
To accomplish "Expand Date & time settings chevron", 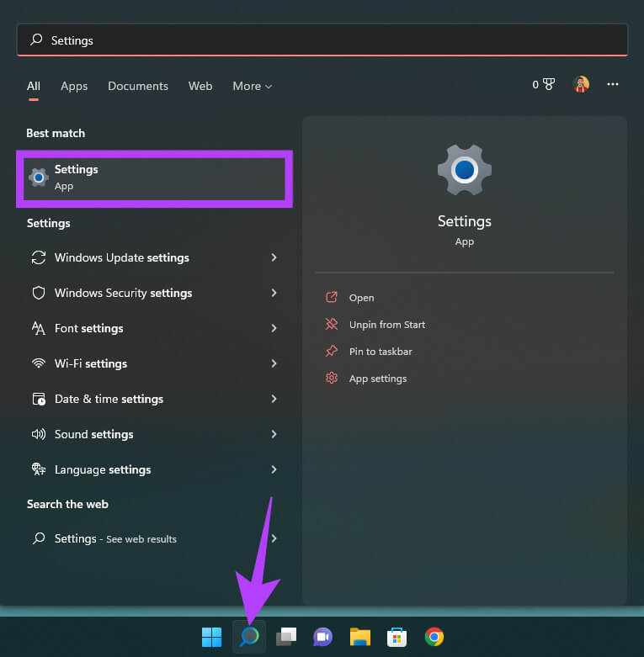I will (274, 399).
